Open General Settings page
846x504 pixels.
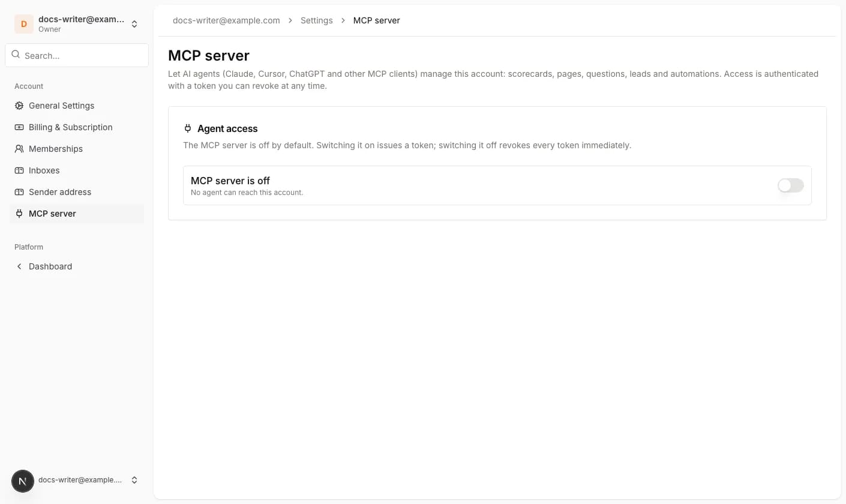pyautogui.click(x=77, y=106)
